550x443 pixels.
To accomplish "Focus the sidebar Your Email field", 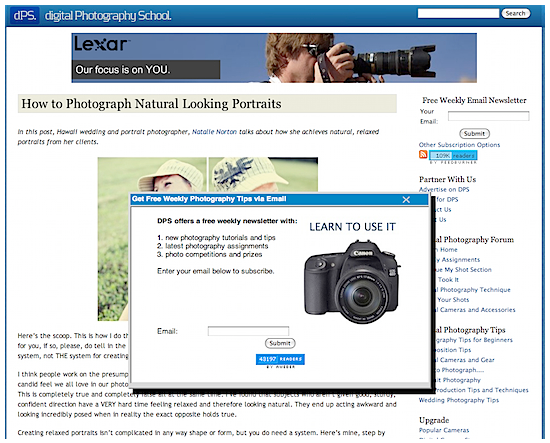I will click(x=489, y=116).
